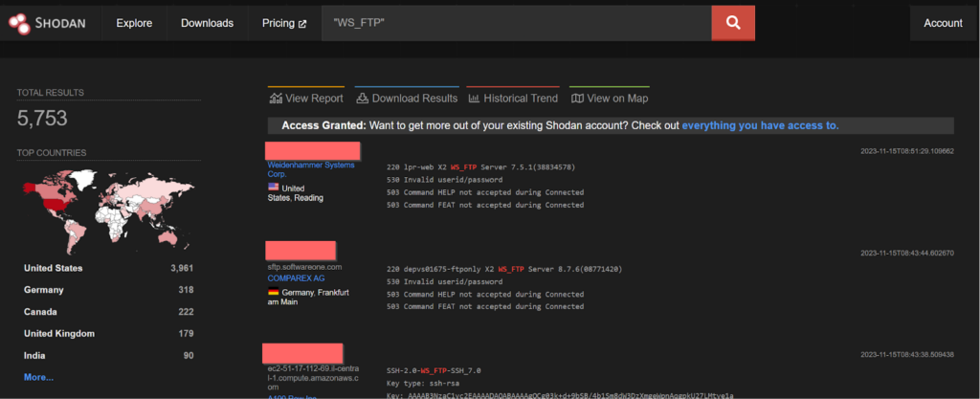Click the Germany flag icon
This screenshot has height=399, width=980.
click(x=273, y=292)
